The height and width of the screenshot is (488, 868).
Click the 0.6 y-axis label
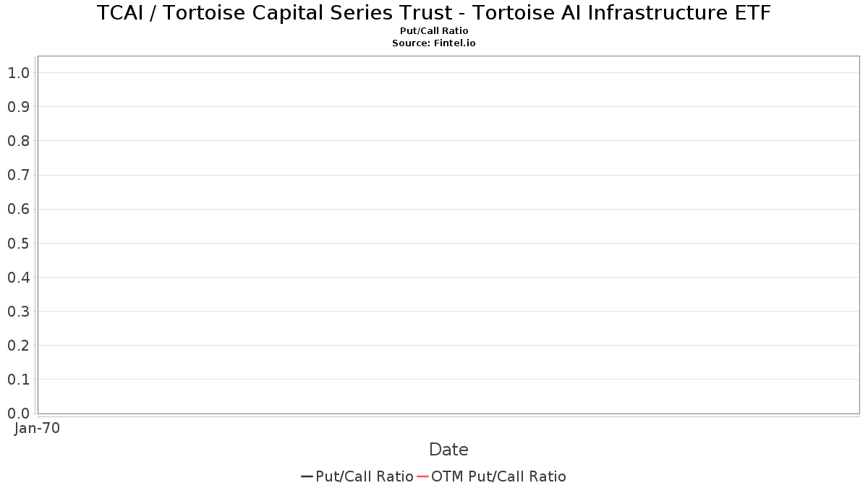pos(18,209)
